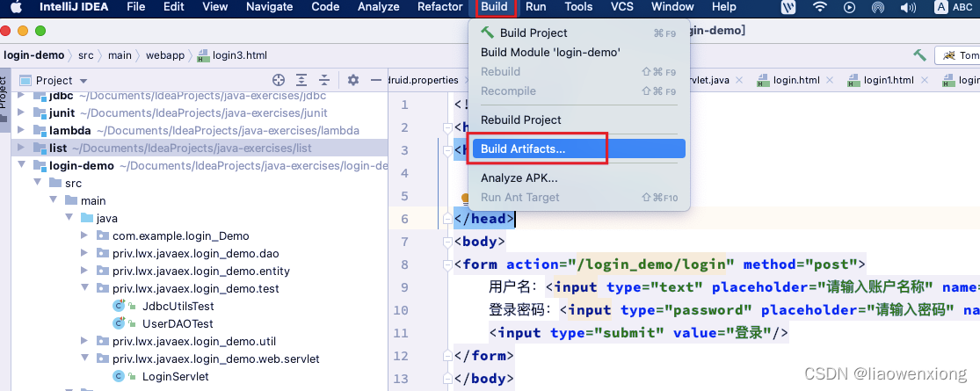
Task: Expand the login_demo.util package arrow
Action: (84, 341)
